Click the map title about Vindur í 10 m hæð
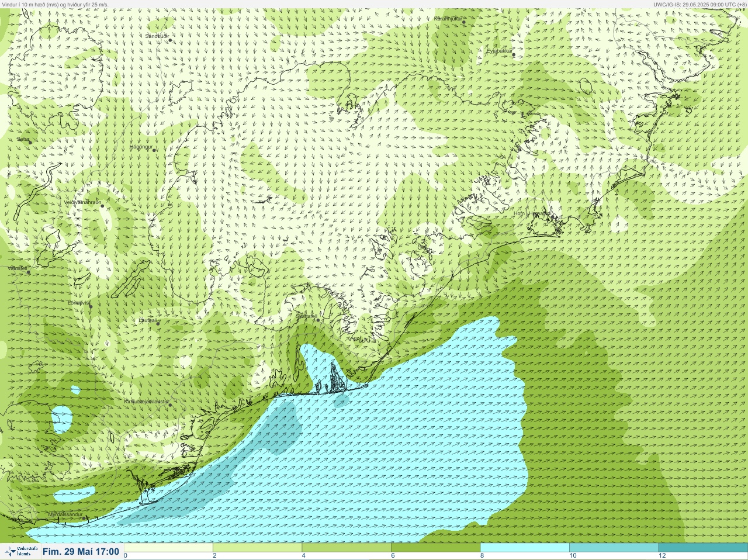This screenshot has height=560, width=748. (x=56, y=4)
